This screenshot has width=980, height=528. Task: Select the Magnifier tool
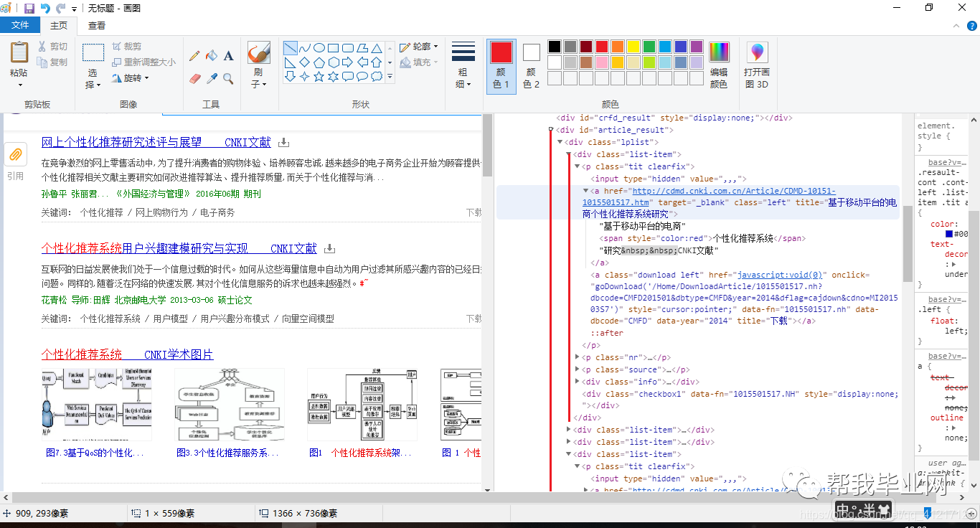click(228, 78)
